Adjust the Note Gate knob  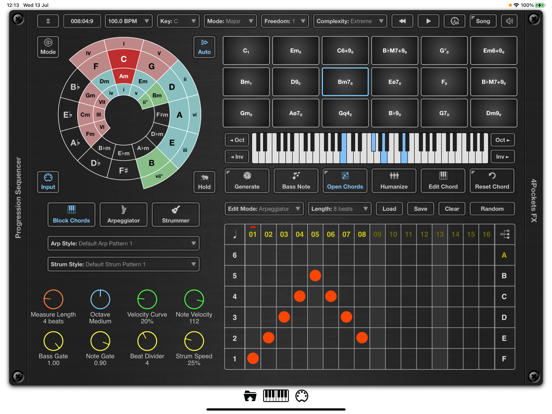pyautogui.click(x=100, y=341)
